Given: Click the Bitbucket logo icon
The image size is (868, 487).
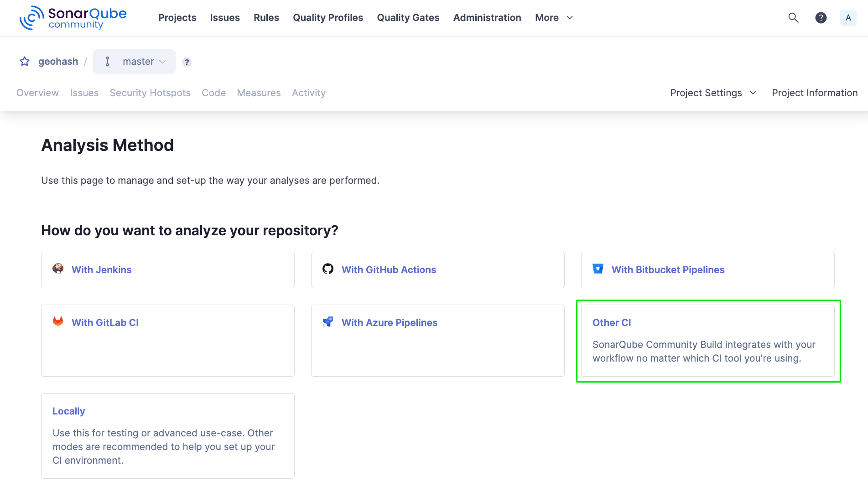Looking at the screenshot, I should click(x=598, y=269).
